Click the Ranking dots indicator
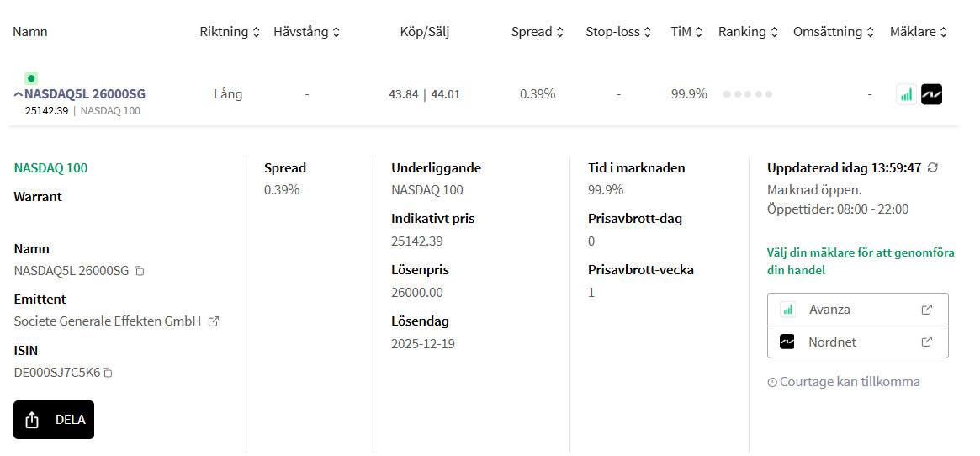The height and width of the screenshot is (456, 980). point(748,94)
